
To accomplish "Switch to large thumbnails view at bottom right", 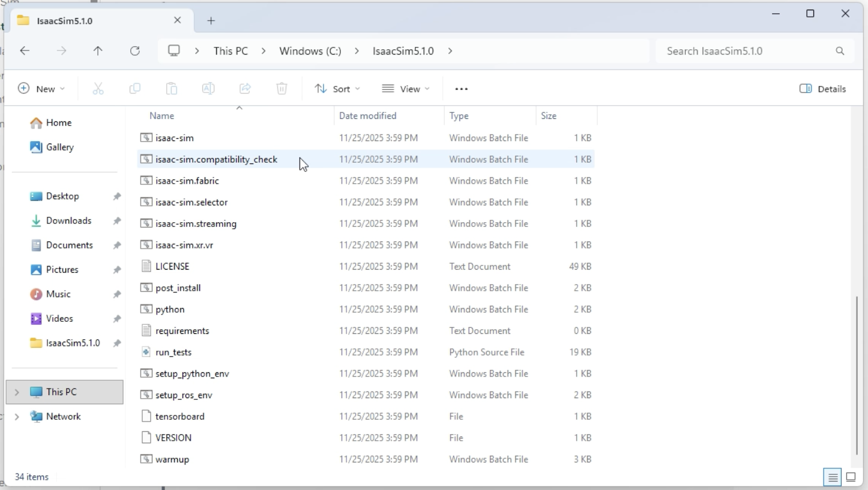I will coord(851,477).
